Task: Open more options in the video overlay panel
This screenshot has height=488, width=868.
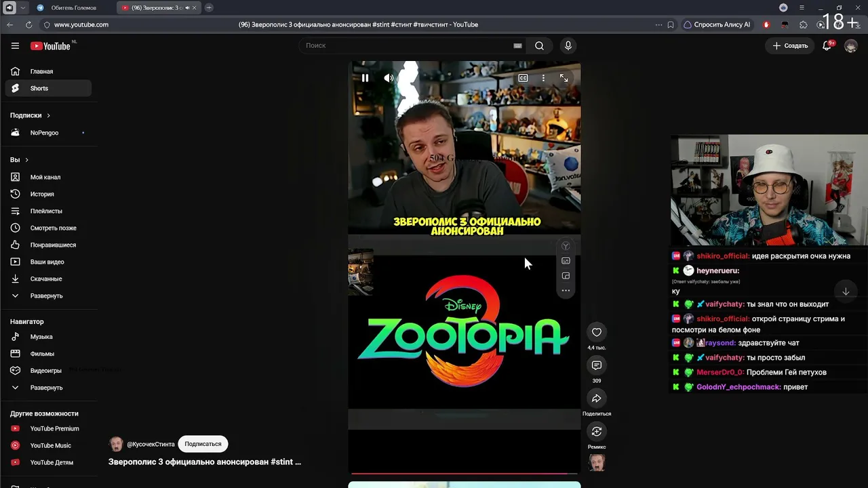Action: point(566,291)
